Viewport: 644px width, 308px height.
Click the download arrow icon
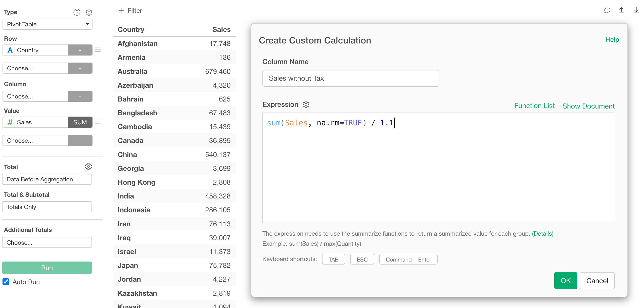pyautogui.click(x=636, y=10)
